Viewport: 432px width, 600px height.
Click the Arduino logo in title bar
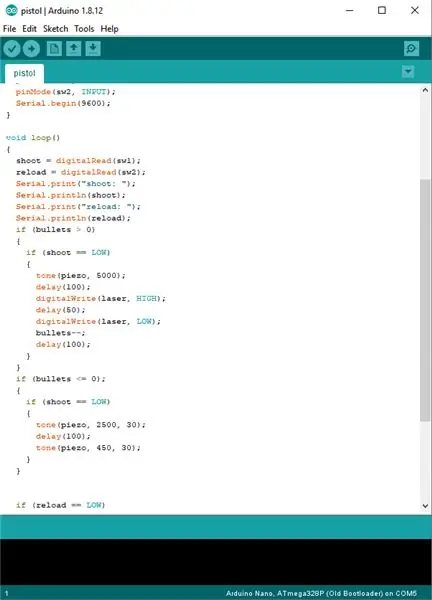click(11, 10)
